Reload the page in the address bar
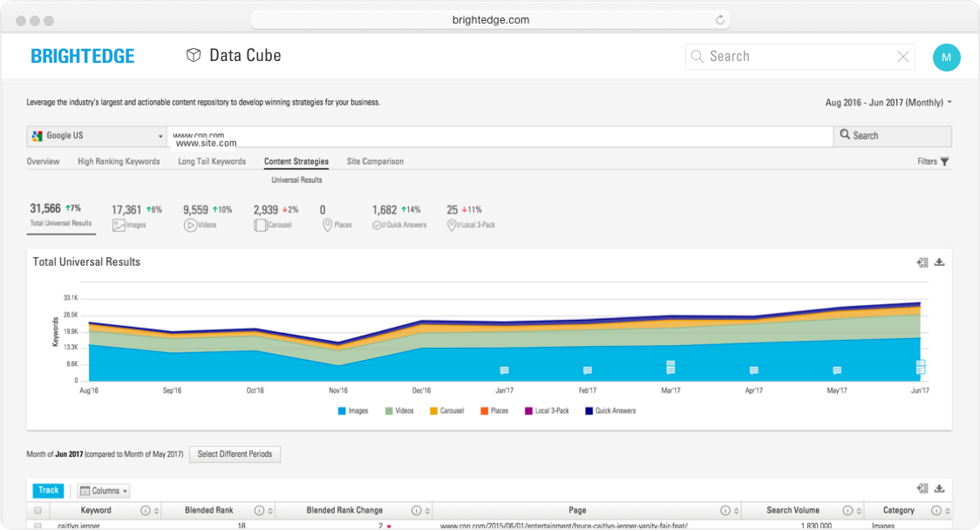The width and height of the screenshot is (980, 530). [720, 20]
